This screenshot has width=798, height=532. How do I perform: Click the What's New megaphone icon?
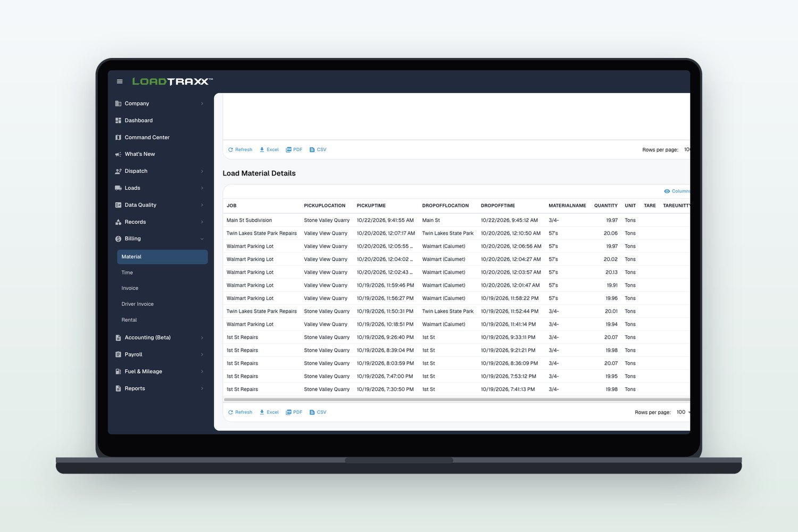click(118, 154)
